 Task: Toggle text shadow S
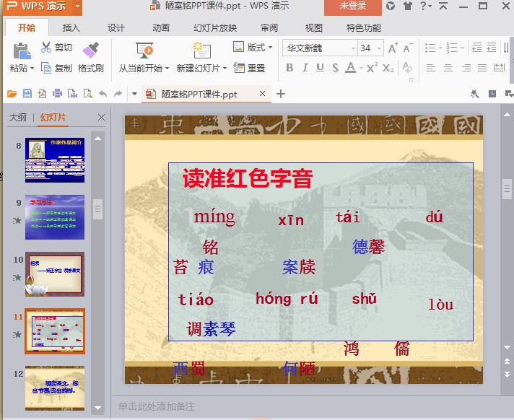[335, 68]
